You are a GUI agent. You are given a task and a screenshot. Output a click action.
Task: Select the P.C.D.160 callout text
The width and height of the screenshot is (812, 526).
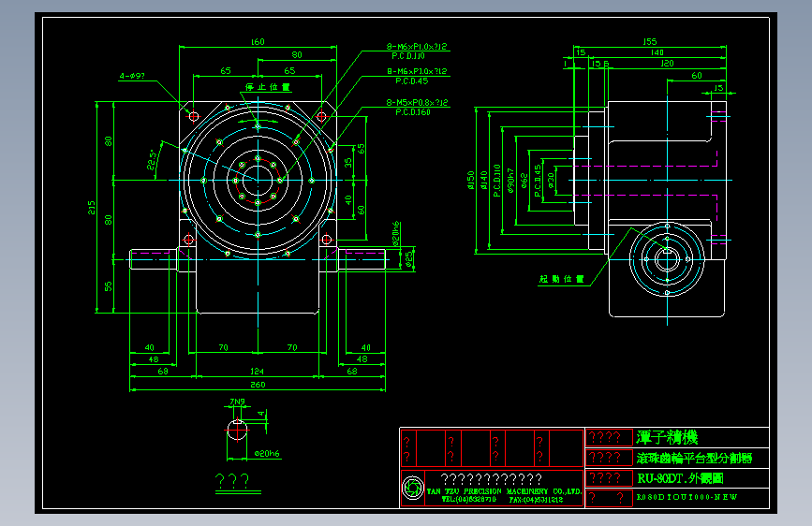413,111
